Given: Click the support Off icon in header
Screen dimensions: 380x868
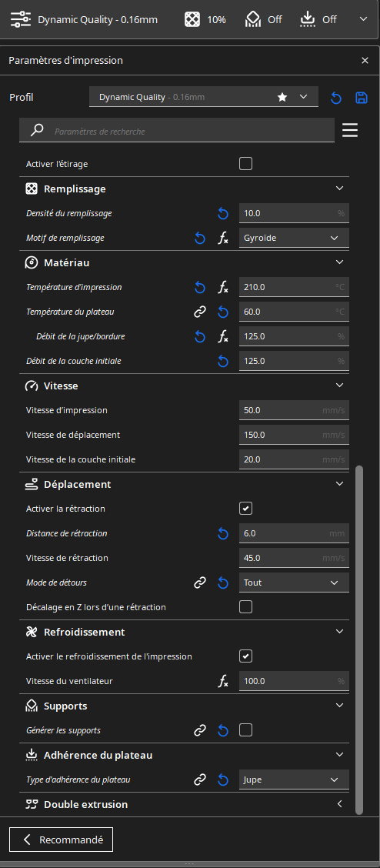Looking at the screenshot, I should tap(253, 19).
